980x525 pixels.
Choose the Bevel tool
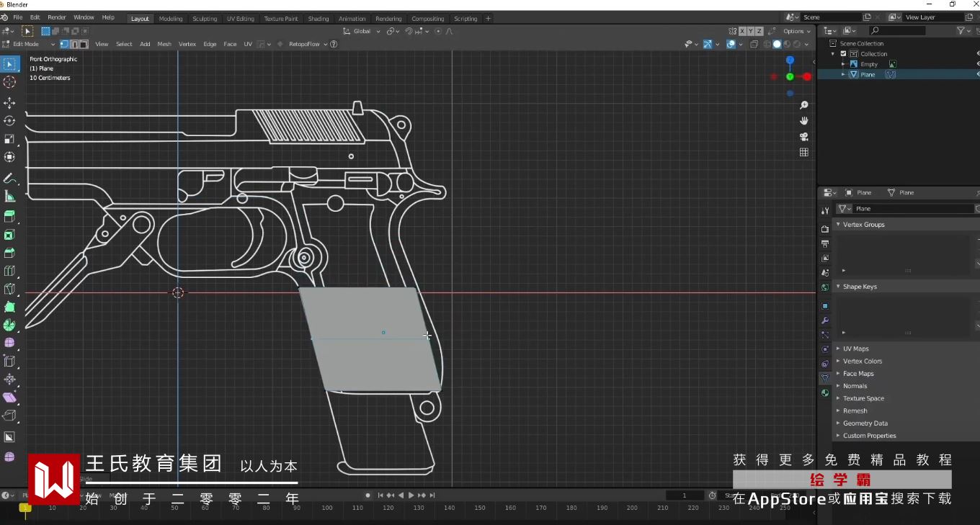point(9,253)
